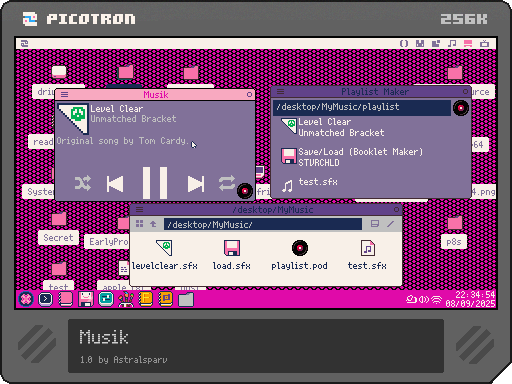The width and height of the screenshot is (512, 384).
Task: Open orange square notebook in taskbar
Action: (166, 299)
